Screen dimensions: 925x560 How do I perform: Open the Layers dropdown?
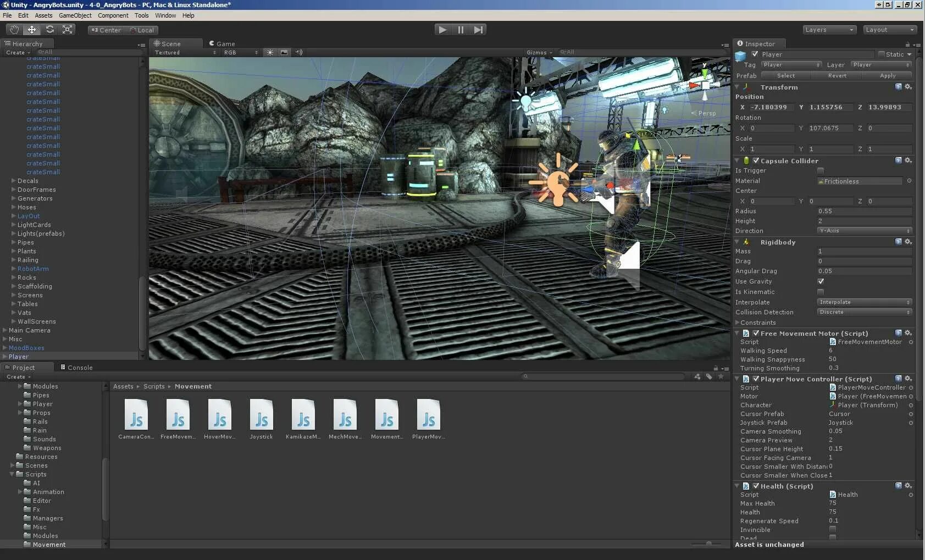829,30
